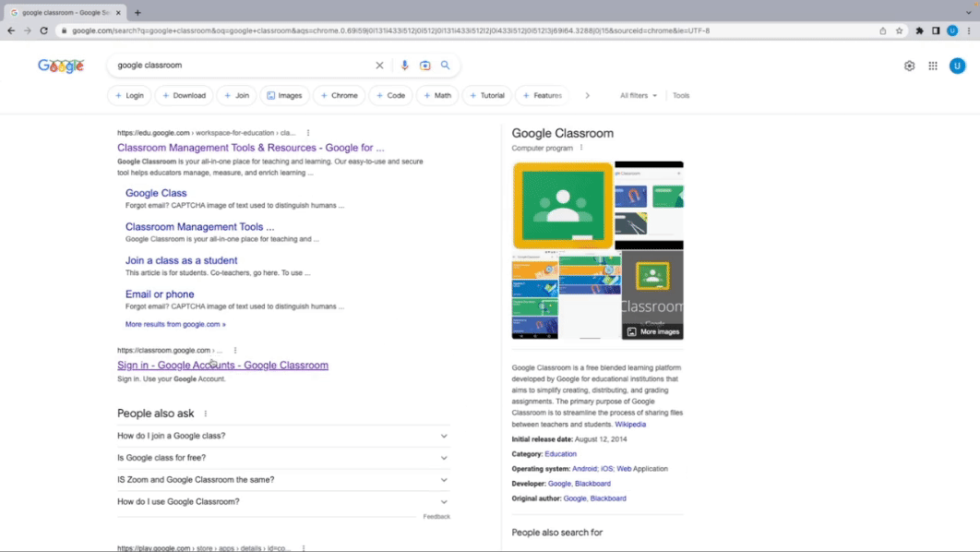980x552 pixels.
Task: Add the Login filter chip
Action: [129, 96]
